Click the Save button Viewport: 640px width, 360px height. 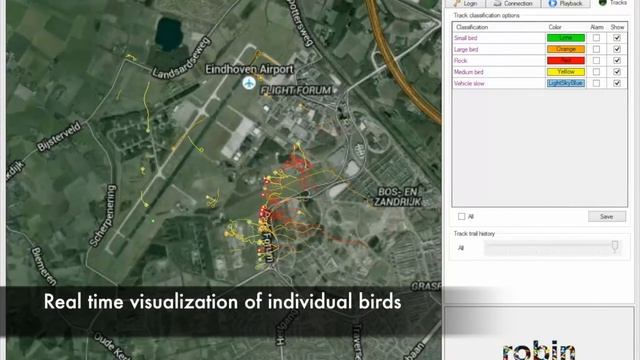pos(607,216)
